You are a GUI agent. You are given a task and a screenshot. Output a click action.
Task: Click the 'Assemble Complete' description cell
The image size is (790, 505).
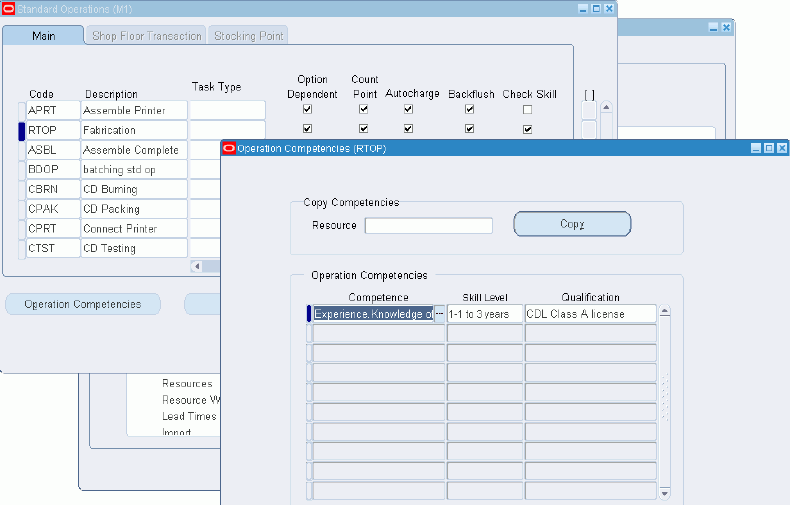134,150
